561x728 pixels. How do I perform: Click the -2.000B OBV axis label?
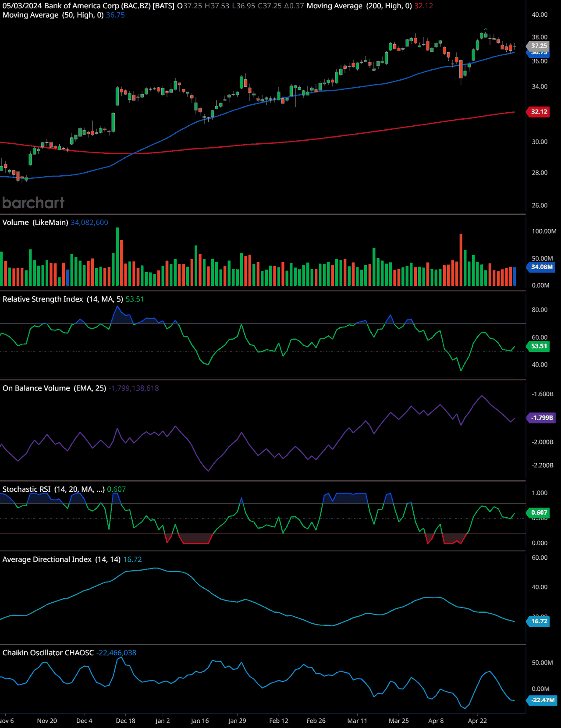click(x=543, y=442)
